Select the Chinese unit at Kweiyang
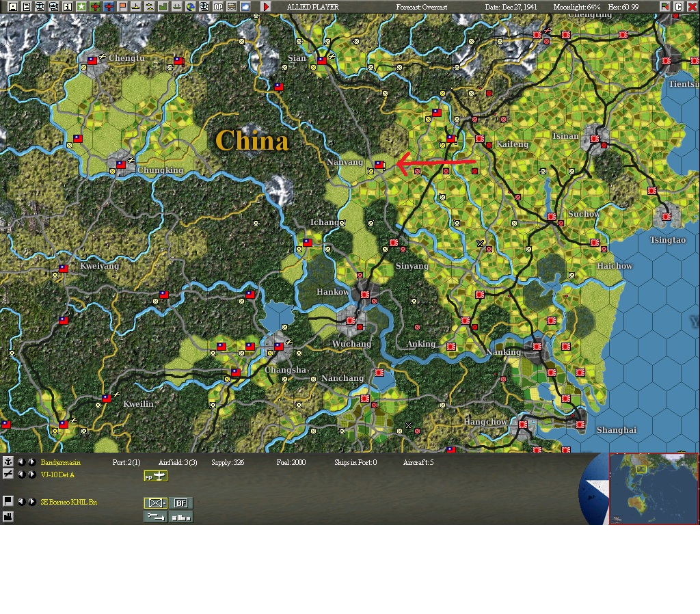The width and height of the screenshot is (700, 614). click(x=64, y=269)
